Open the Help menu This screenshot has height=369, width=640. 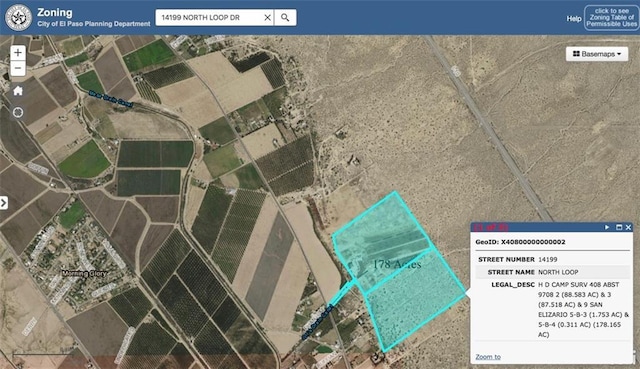coord(573,19)
